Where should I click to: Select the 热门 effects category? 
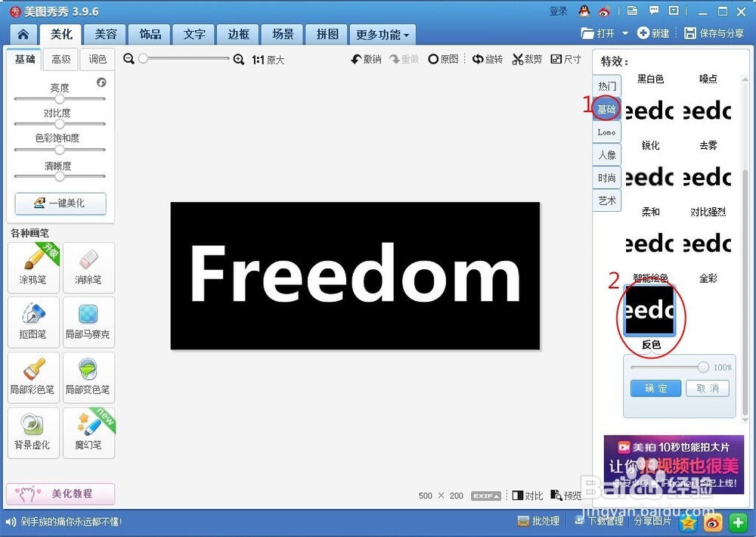point(606,86)
